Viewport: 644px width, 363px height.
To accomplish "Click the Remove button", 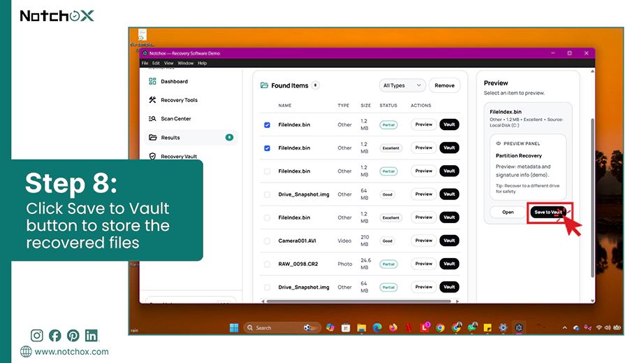I will pos(444,85).
